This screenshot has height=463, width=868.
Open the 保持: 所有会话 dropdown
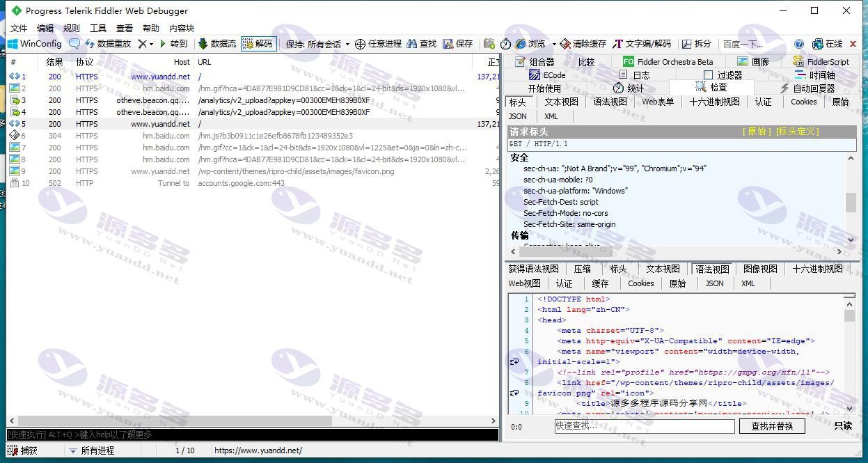[x=317, y=43]
